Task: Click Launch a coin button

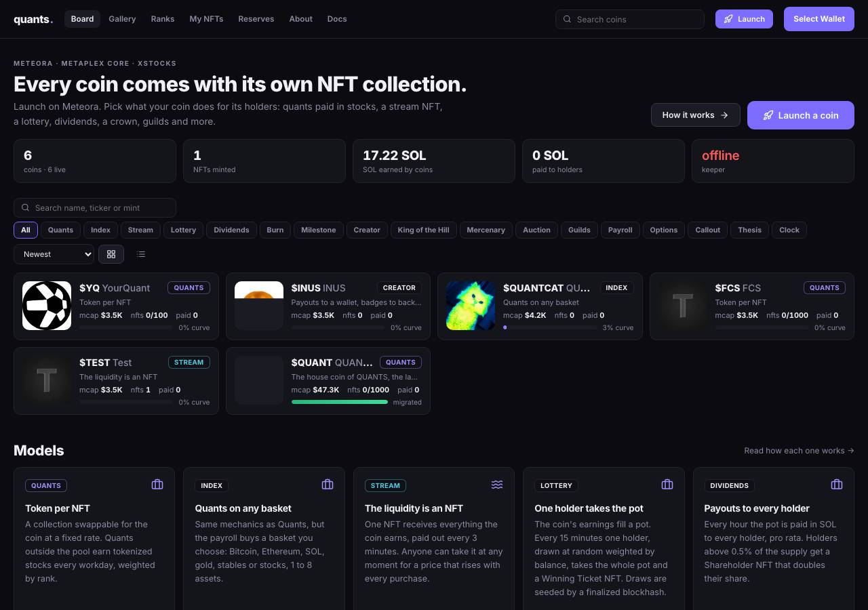Action: 801,115
